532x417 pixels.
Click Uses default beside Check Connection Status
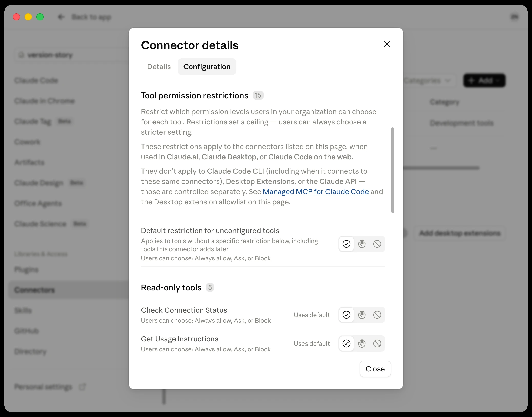click(312, 315)
